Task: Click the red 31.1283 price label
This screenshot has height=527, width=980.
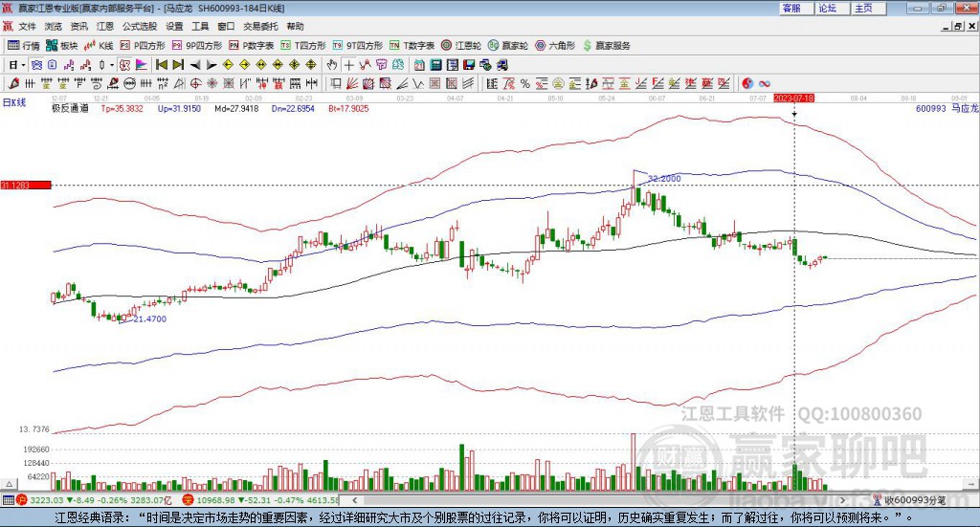Action: tap(26, 186)
